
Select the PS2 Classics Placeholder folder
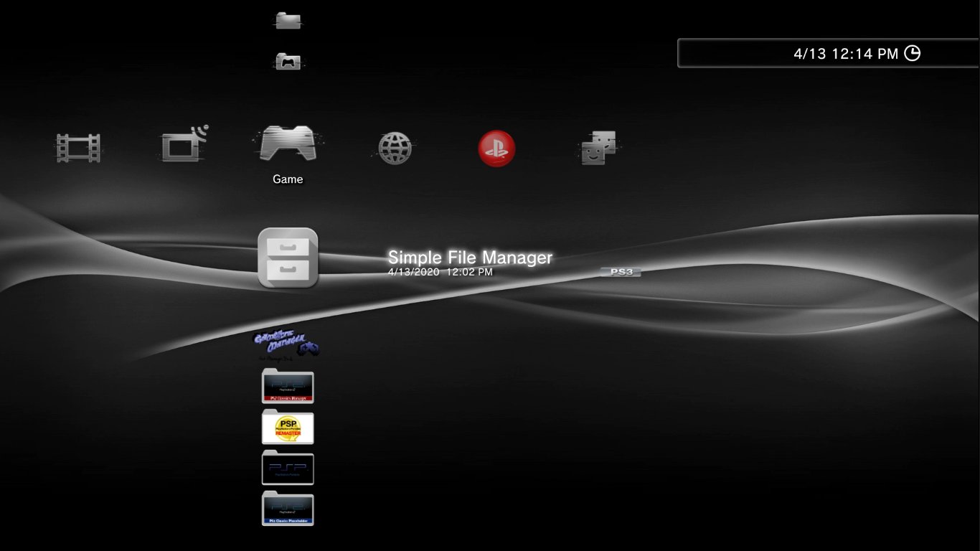(288, 508)
